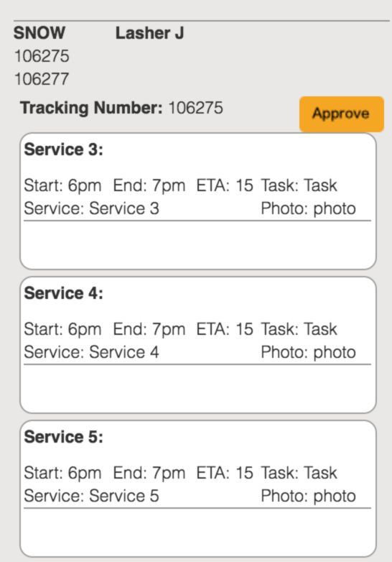Click the notes area under Service 3
The image size is (392, 562).
point(197,244)
